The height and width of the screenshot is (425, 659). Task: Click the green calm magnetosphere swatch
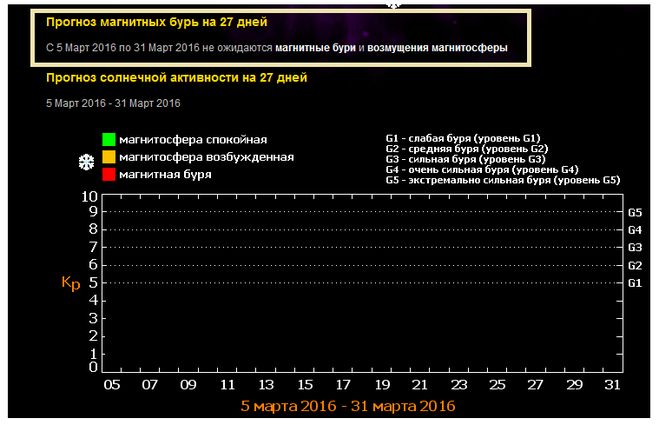point(108,140)
